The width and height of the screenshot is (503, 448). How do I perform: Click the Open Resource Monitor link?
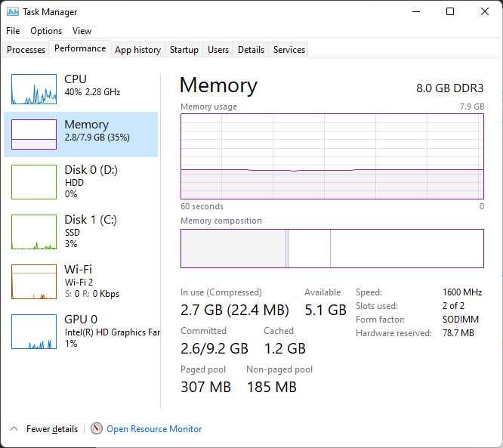pos(154,429)
